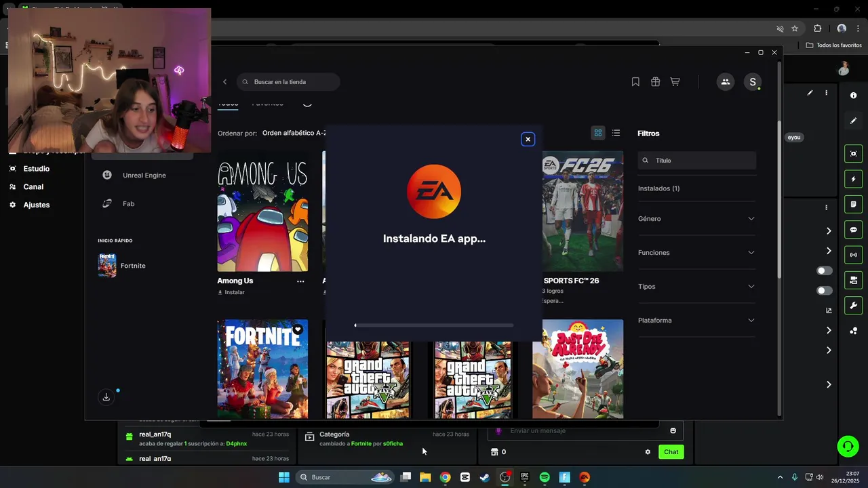This screenshot has height=488, width=868.
Task: Click the green Chat button
Action: pos(671,452)
